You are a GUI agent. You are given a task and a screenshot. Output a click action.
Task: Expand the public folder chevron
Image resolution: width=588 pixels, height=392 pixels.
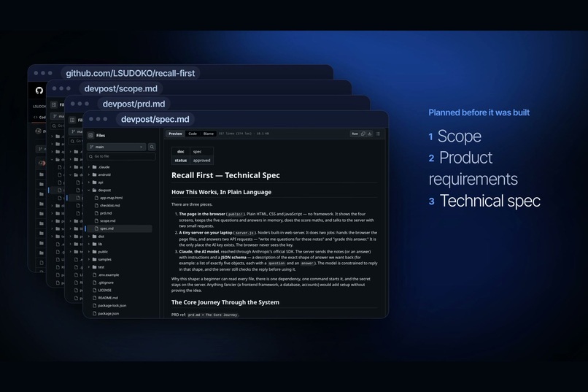coord(89,252)
